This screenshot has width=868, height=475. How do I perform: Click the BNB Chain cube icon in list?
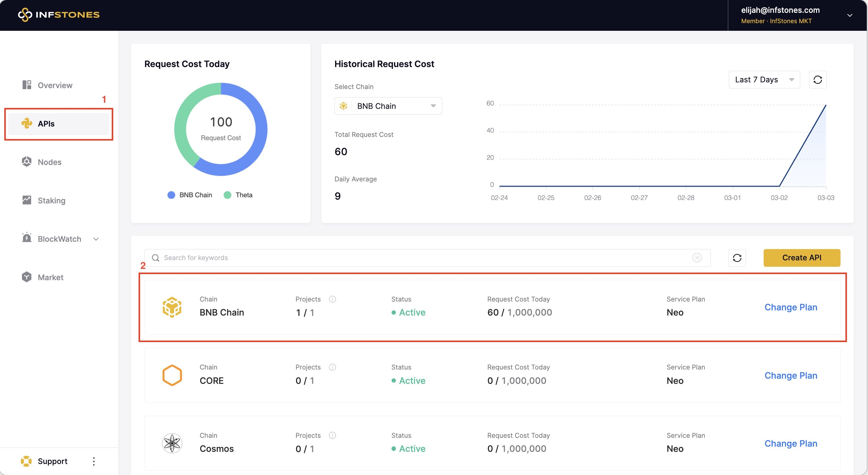coord(172,307)
